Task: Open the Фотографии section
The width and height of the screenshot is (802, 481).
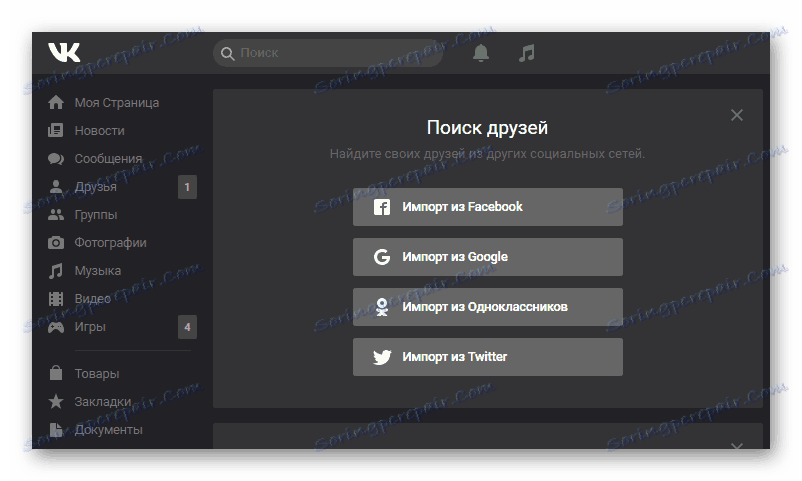Action: pyautogui.click(x=110, y=243)
